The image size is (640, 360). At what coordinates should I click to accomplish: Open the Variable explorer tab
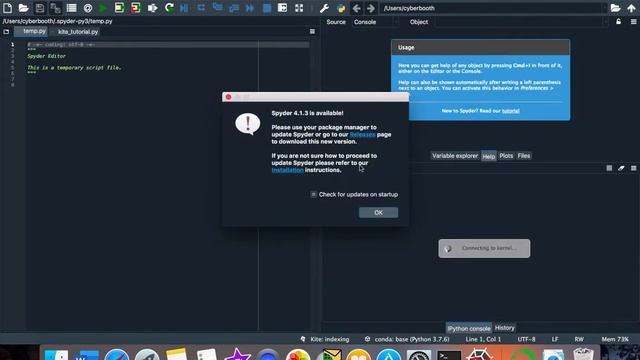pos(455,156)
